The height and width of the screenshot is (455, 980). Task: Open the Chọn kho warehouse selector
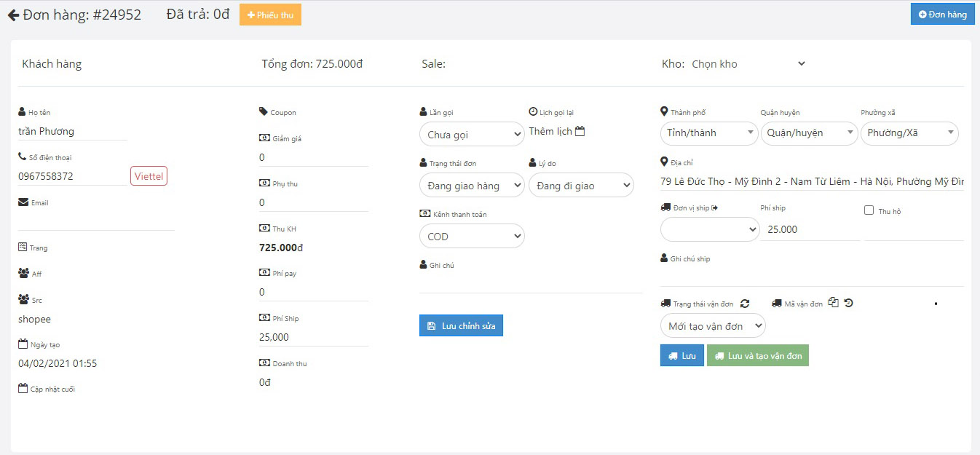click(x=747, y=64)
